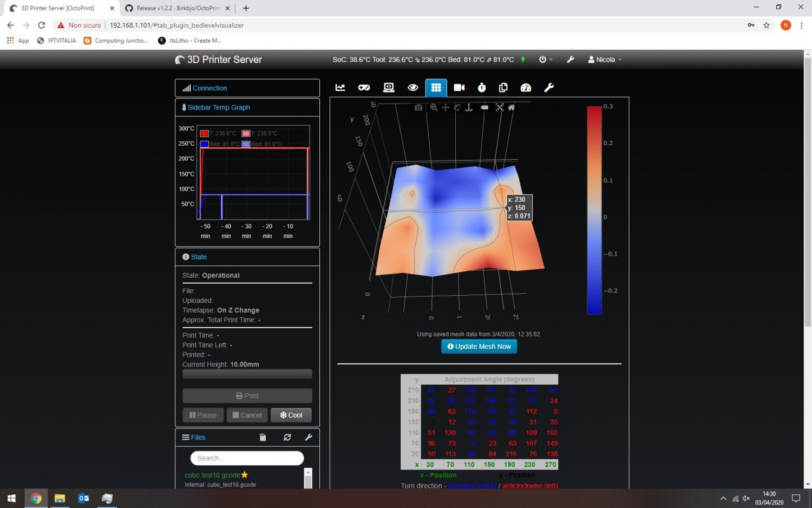
Task: Expand the Nicola user menu
Action: [605, 60]
